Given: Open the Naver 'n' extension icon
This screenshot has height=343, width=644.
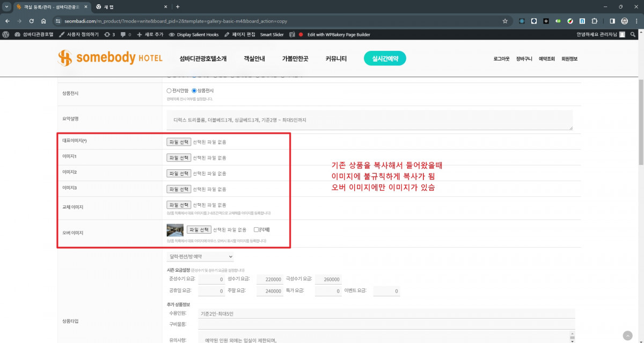Looking at the screenshot, I should pyautogui.click(x=582, y=21).
